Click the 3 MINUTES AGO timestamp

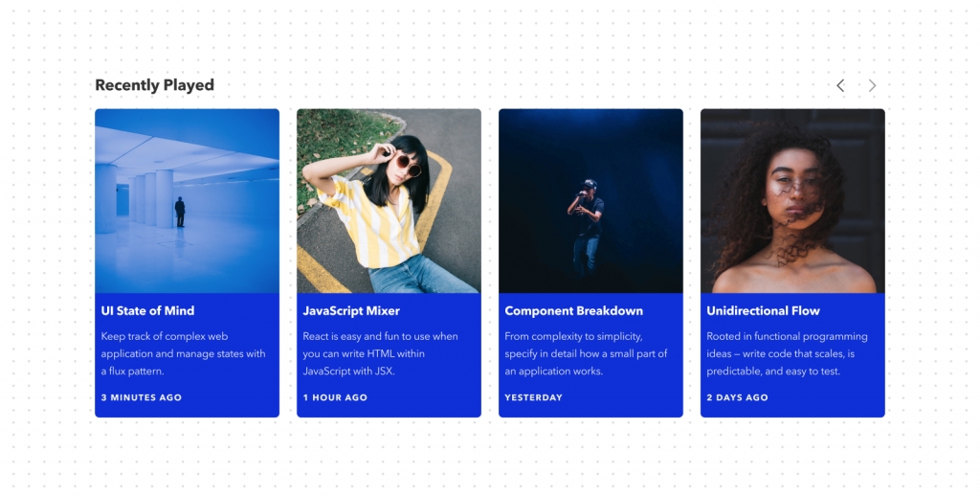point(142,397)
